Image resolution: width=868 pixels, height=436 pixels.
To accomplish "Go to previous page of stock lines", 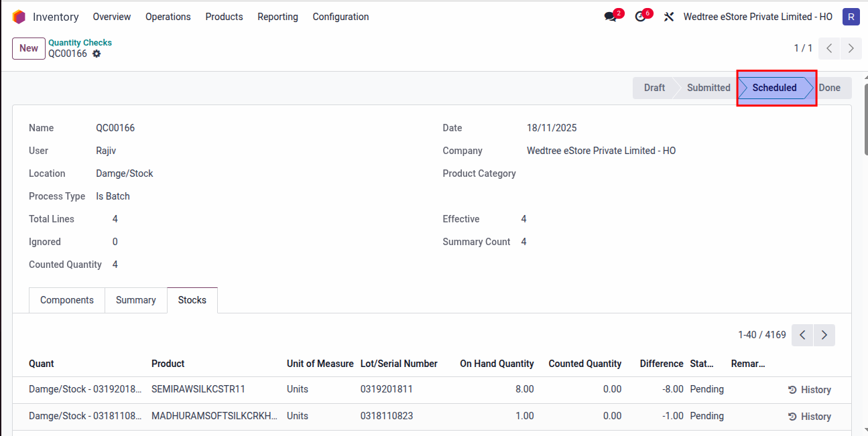I will click(802, 335).
